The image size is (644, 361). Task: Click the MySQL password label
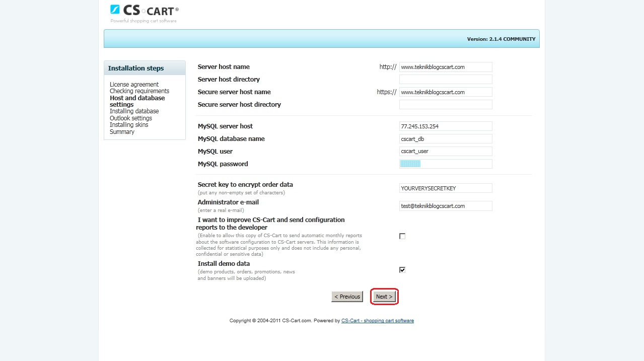pos(223,164)
